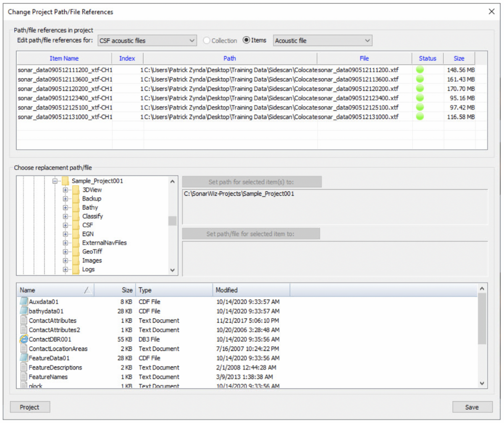Open the CSF acoustic files dropdown
504x423 pixels.
pos(147,41)
